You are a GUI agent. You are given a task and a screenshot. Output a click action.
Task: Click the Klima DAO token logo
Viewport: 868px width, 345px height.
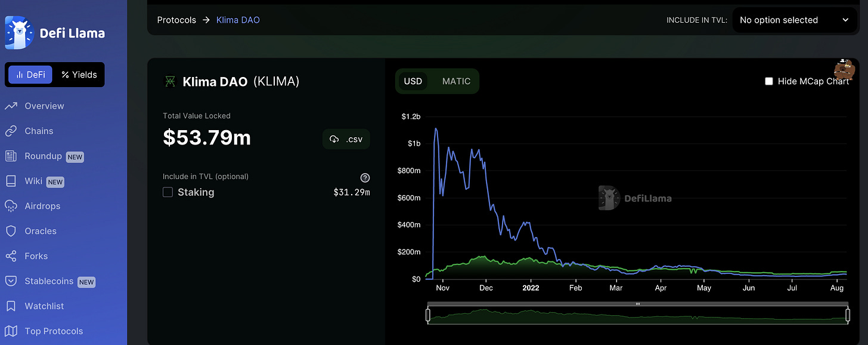pos(170,82)
